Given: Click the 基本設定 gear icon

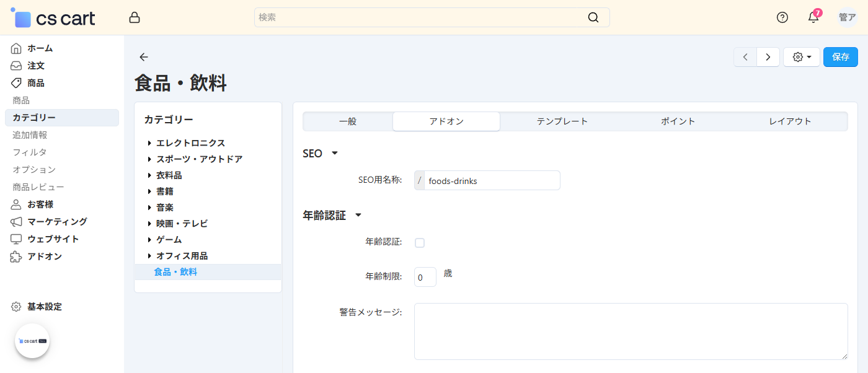Looking at the screenshot, I should pos(16,306).
